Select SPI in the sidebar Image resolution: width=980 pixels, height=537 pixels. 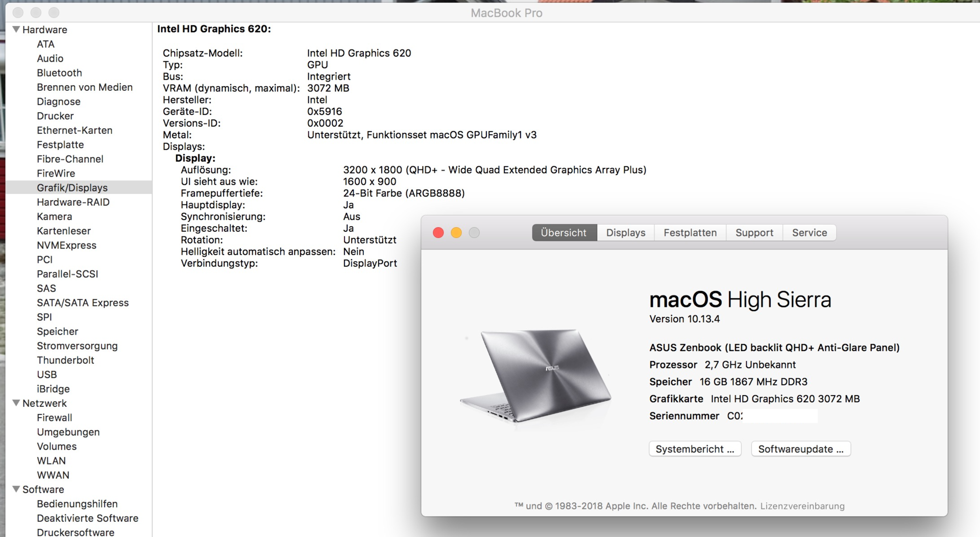[x=44, y=317]
